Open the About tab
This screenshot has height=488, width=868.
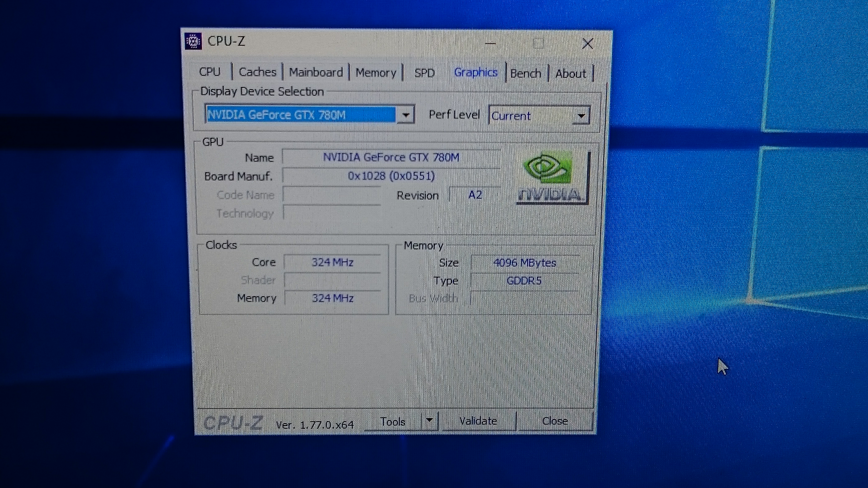pyautogui.click(x=571, y=73)
